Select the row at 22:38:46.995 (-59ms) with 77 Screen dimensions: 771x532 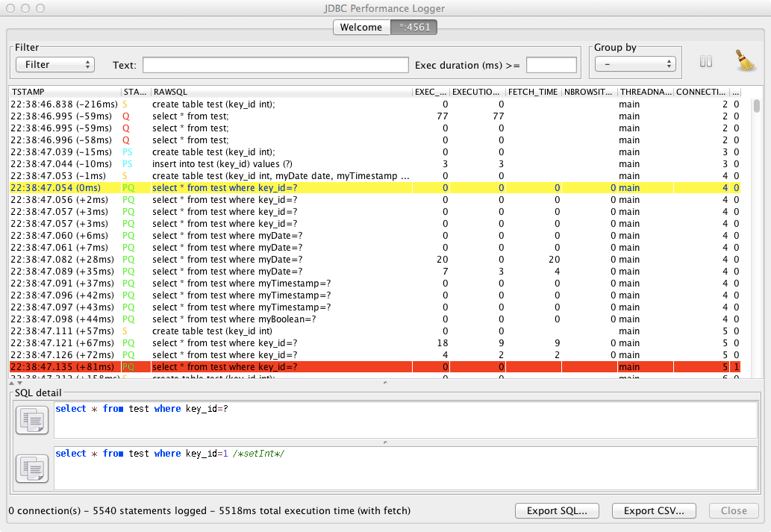pyautogui.click(x=375, y=116)
